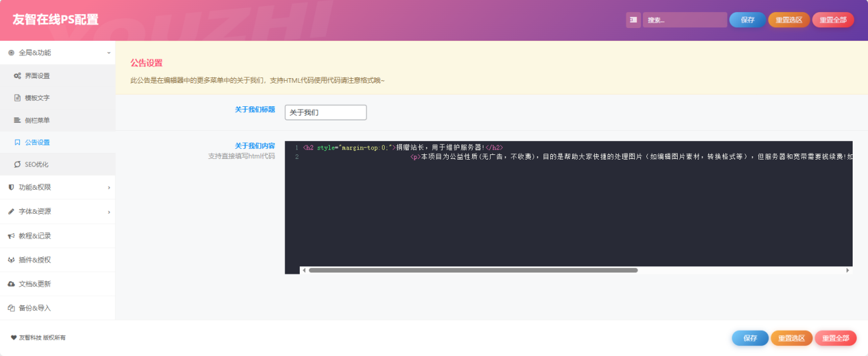Viewport: 868px width, 356px height.
Task: Click the expand-all options icon beside search
Action: [633, 20]
